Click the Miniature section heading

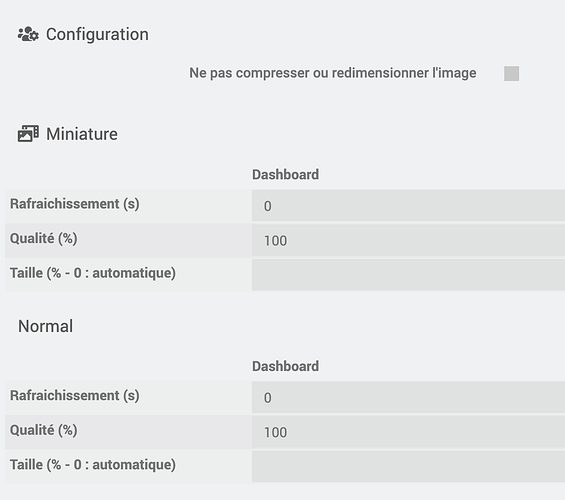click(x=82, y=134)
